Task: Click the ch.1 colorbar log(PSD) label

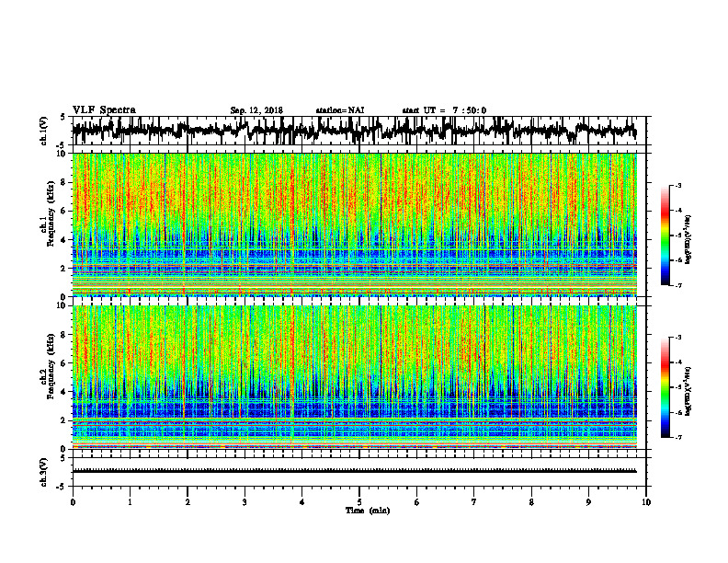Action: (x=688, y=240)
